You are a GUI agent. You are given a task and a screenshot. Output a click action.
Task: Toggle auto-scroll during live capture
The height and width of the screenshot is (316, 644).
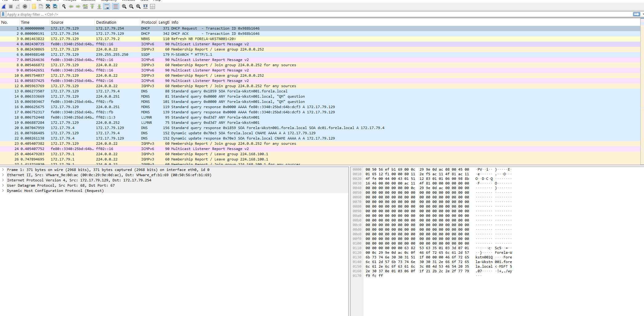click(x=107, y=6)
